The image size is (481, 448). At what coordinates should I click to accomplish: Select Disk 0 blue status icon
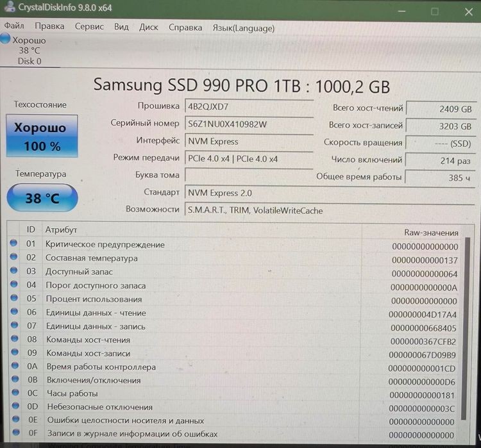[x=5, y=38]
